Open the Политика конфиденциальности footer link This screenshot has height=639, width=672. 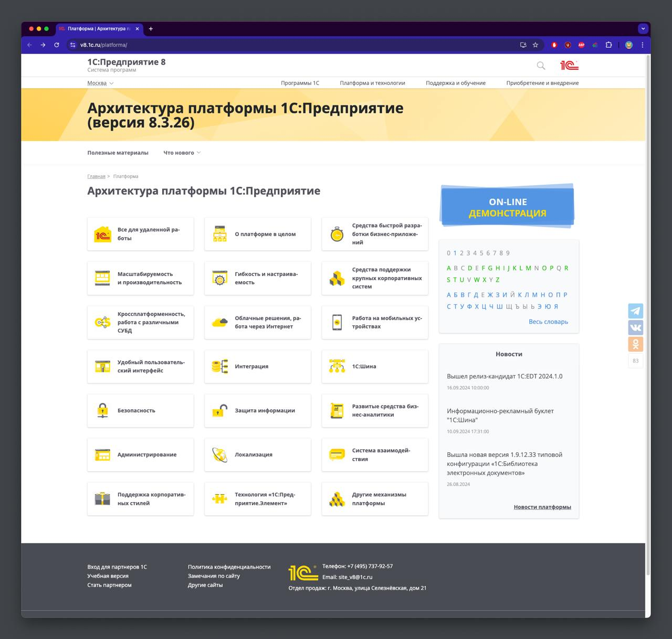[229, 567]
